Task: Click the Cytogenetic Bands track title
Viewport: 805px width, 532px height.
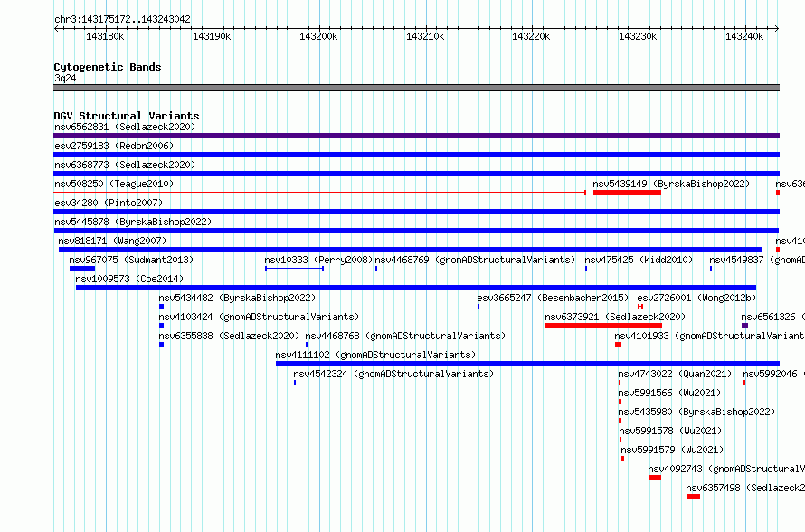Action: pos(108,67)
